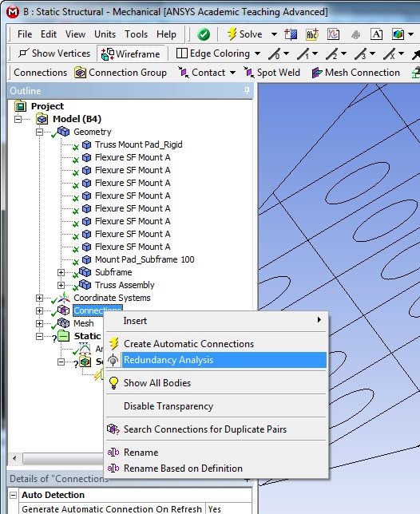Click the edge connection 0 icon
This screenshot has width=420, height=514.
pyautogui.click(x=275, y=53)
